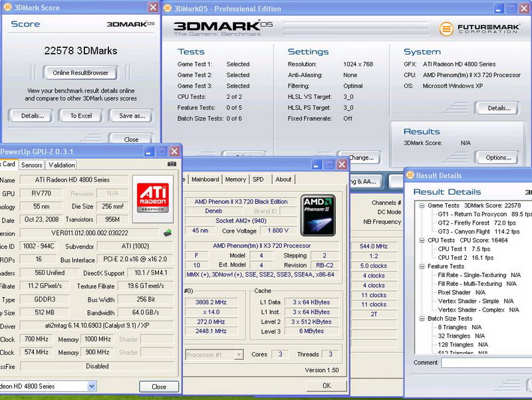Collapse the Feature Tests tree node
Screen dimensions: 532x400
tap(422, 266)
